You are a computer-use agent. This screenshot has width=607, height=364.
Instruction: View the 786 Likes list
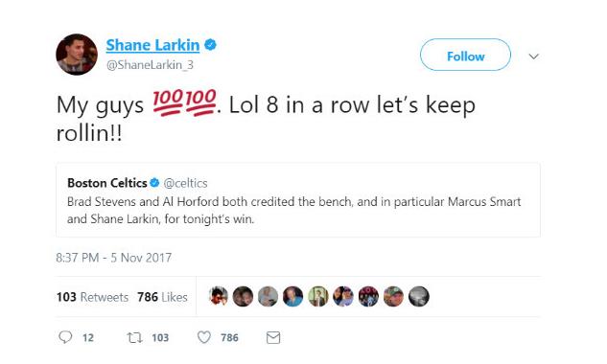coord(162,297)
